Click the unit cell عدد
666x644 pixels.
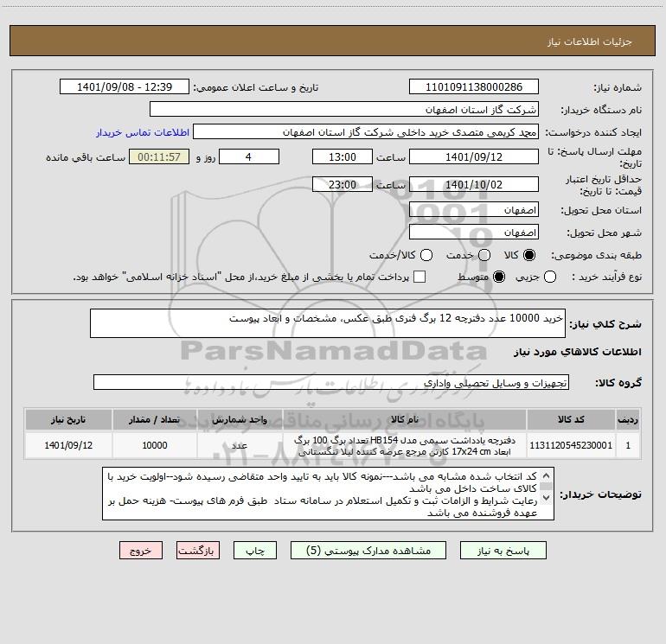tap(240, 445)
